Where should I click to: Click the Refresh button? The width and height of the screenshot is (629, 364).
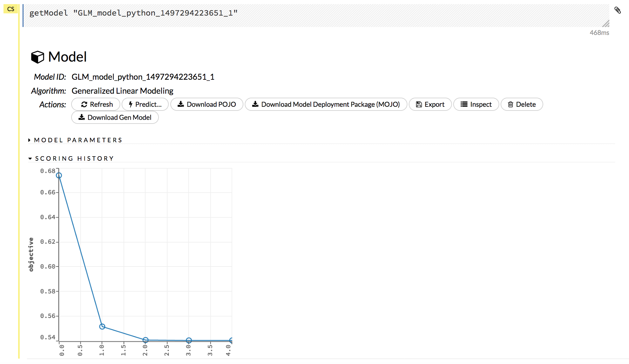point(96,104)
